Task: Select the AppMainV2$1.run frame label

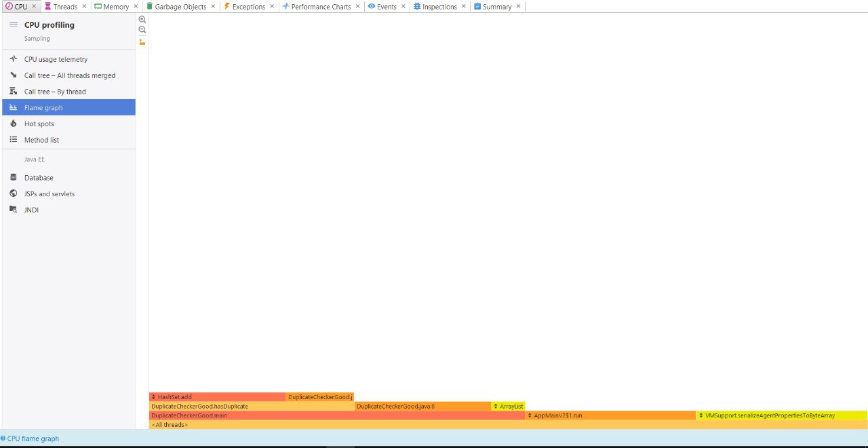Action: pyautogui.click(x=558, y=415)
